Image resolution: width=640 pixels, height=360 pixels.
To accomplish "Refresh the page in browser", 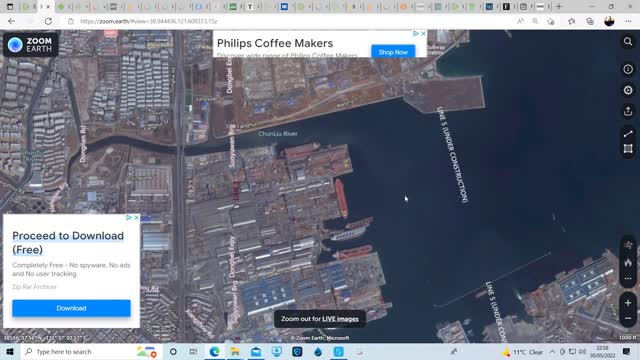I will 48,21.
